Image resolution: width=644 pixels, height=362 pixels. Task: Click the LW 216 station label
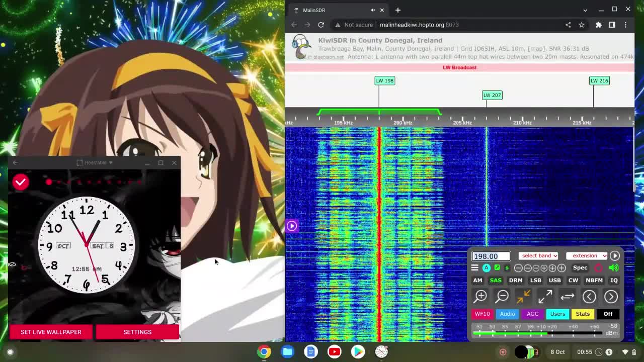click(x=599, y=80)
